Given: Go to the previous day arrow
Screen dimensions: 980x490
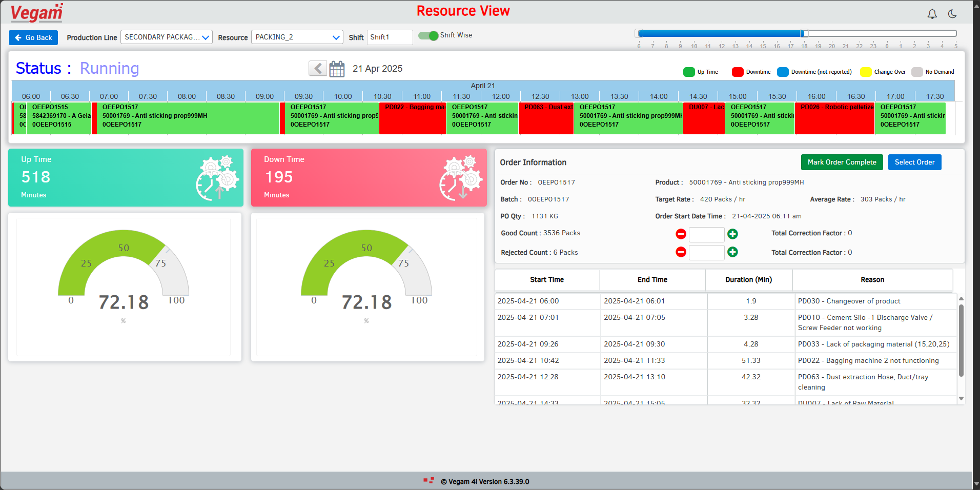Looking at the screenshot, I should click(318, 68).
